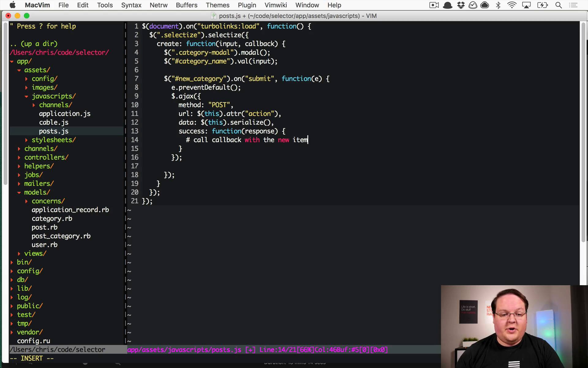Open the Vimwiki menu
588x368 pixels.
(x=276, y=5)
